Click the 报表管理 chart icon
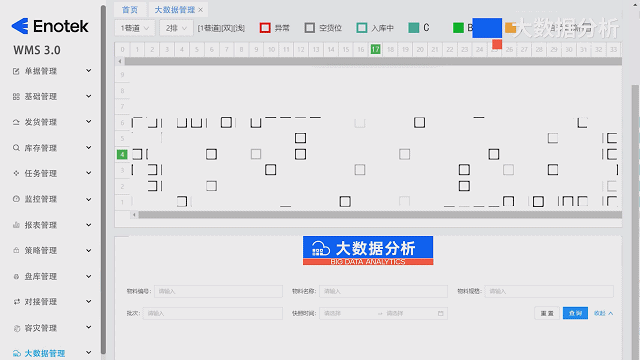640x360 pixels. tap(16, 225)
